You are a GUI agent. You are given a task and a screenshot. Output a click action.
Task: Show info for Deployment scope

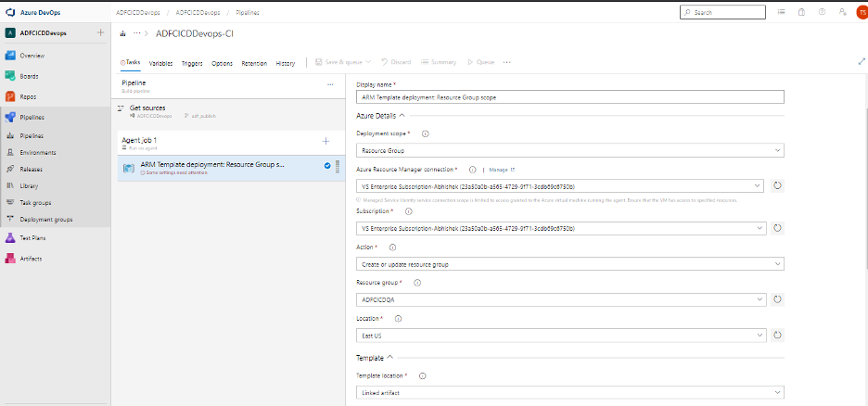[x=426, y=133]
